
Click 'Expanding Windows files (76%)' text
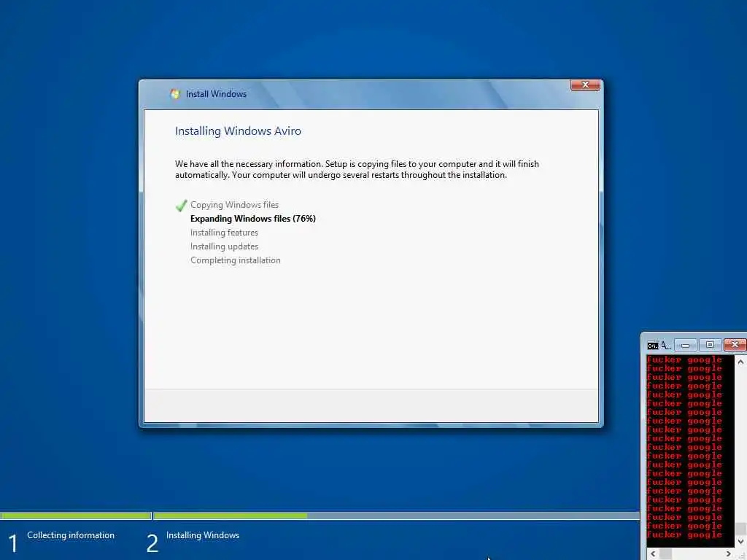pyautogui.click(x=253, y=219)
